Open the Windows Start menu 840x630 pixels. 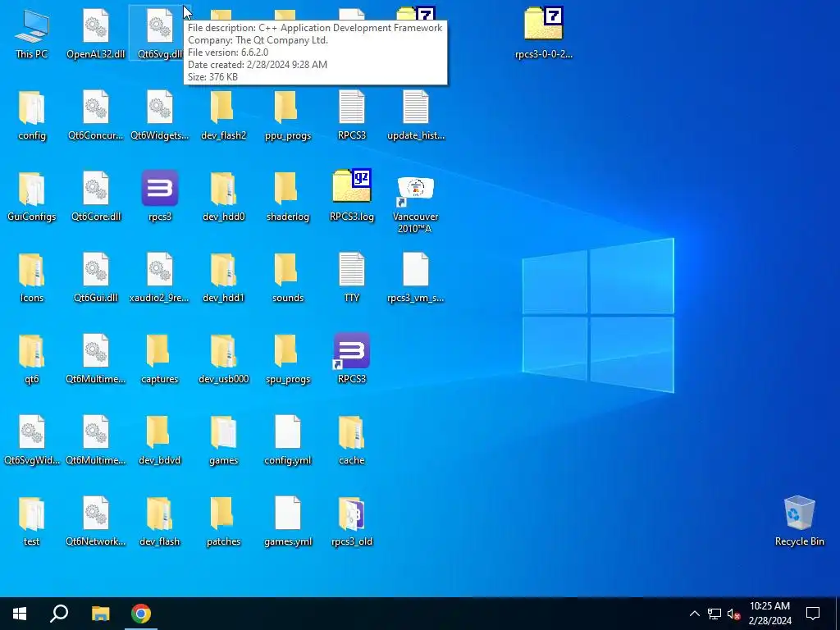(20, 614)
